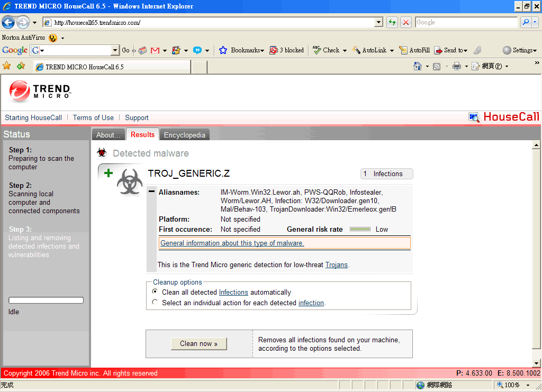Activate AutoFill in the Google toolbar
This screenshot has width=542, height=392.
tap(414, 50)
